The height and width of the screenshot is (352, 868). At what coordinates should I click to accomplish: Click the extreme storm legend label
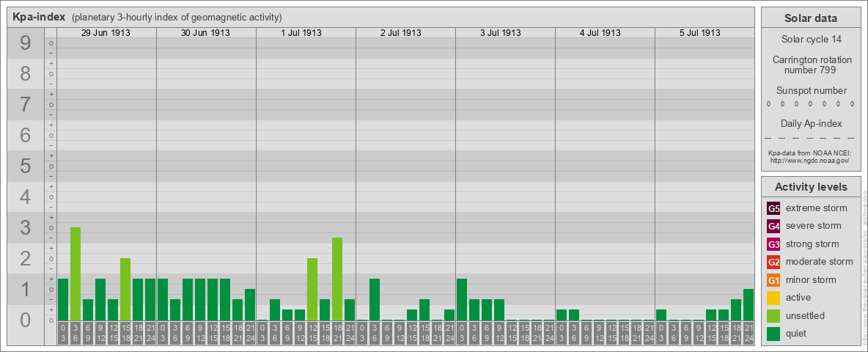coord(817,208)
